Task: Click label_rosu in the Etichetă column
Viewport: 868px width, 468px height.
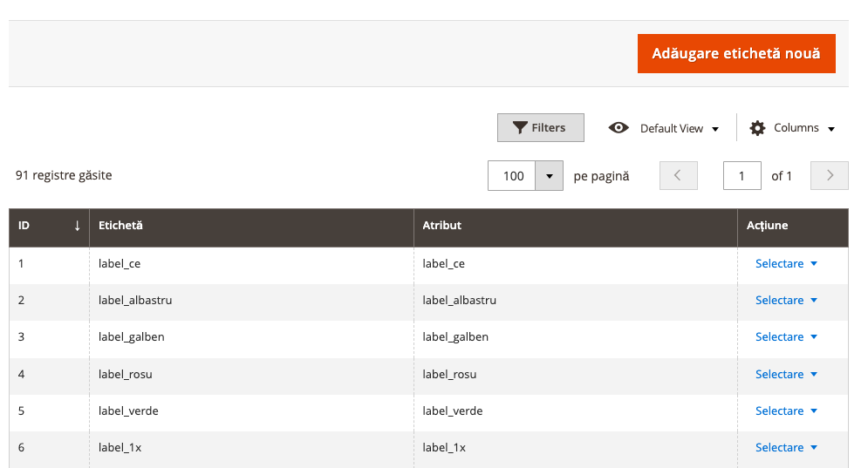Action: 125,375
